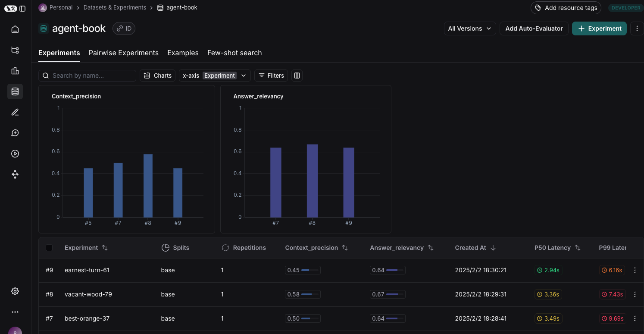644x334 pixels.
Task: Open row actions for vacant-wood-79
Action: coord(635,294)
